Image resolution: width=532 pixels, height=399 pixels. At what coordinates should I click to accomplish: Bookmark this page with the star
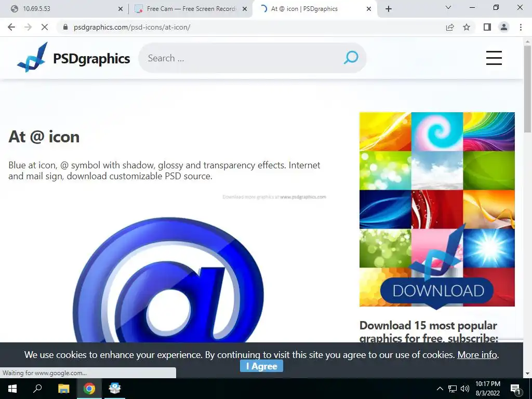point(467,27)
